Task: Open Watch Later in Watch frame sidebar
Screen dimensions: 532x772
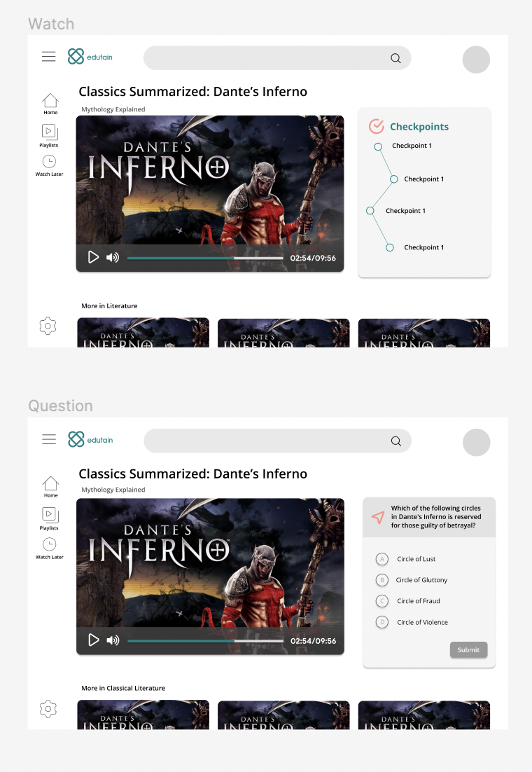Action: [x=49, y=166]
